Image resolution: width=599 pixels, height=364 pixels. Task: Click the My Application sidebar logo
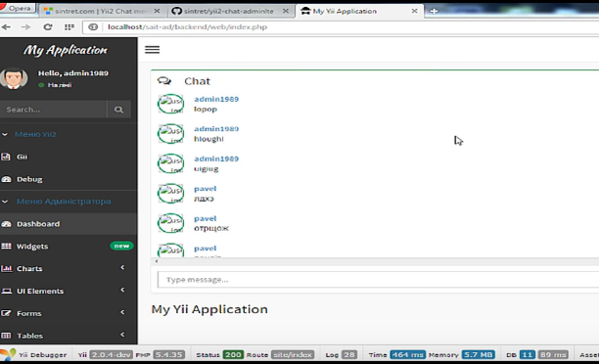pyautogui.click(x=66, y=50)
